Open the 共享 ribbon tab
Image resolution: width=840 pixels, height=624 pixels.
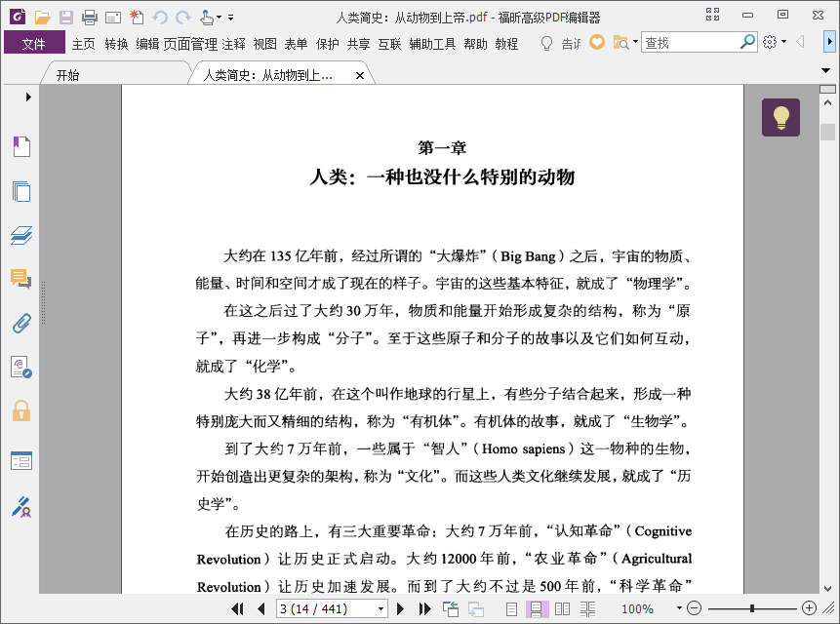(358, 44)
